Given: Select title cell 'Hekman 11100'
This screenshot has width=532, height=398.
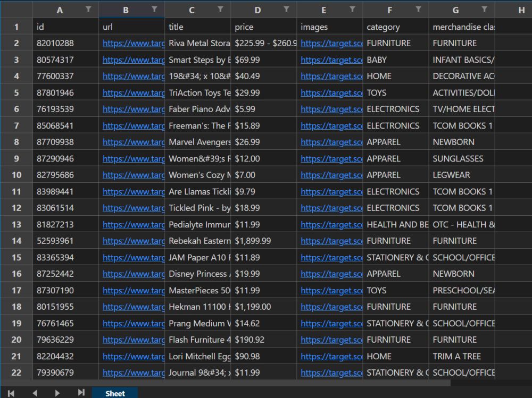Looking at the screenshot, I should [198, 307].
